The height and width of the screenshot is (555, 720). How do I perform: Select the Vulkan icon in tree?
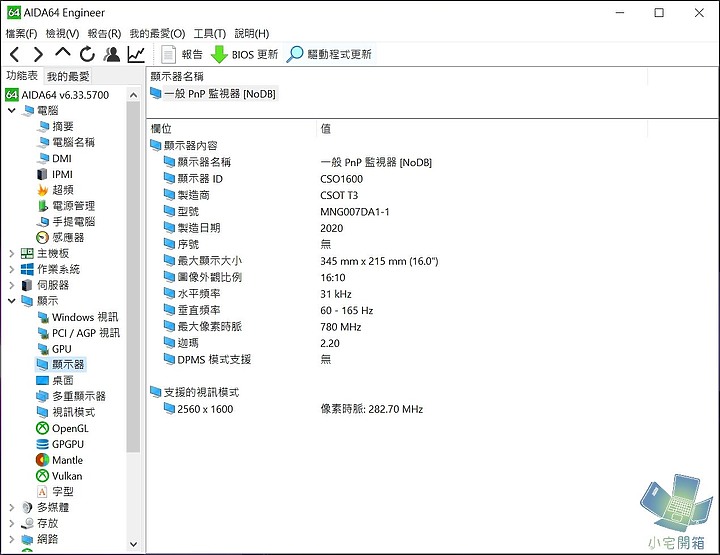42,476
